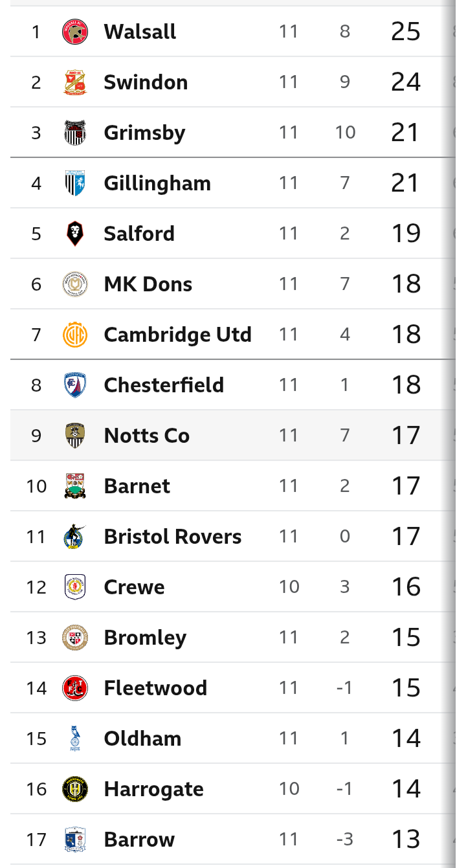Open the Oldham team link
The height and width of the screenshot is (868, 466).
pos(142,739)
